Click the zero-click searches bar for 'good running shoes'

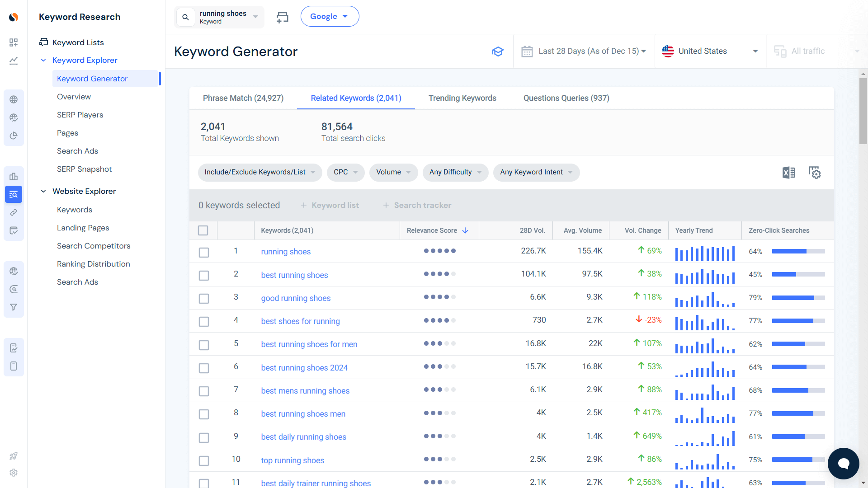coord(798,298)
